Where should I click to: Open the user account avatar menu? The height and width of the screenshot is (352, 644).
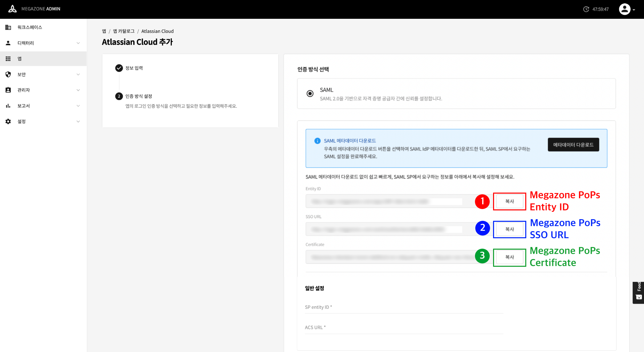pos(625,9)
